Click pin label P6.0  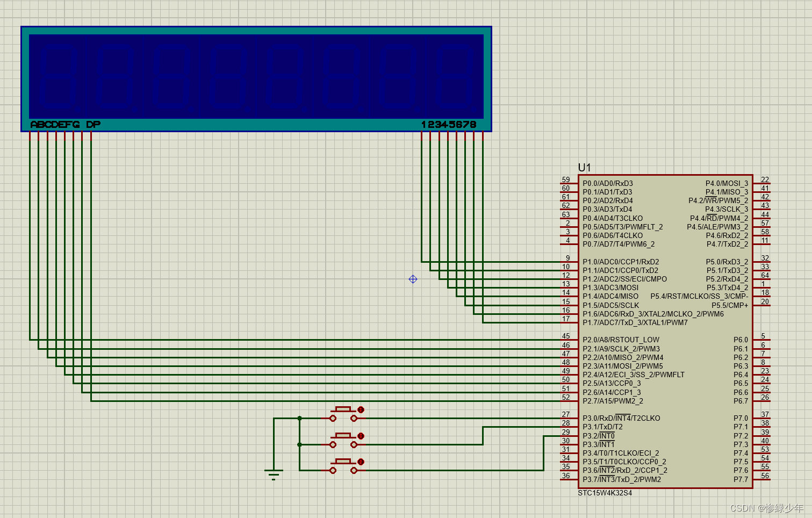741,340
